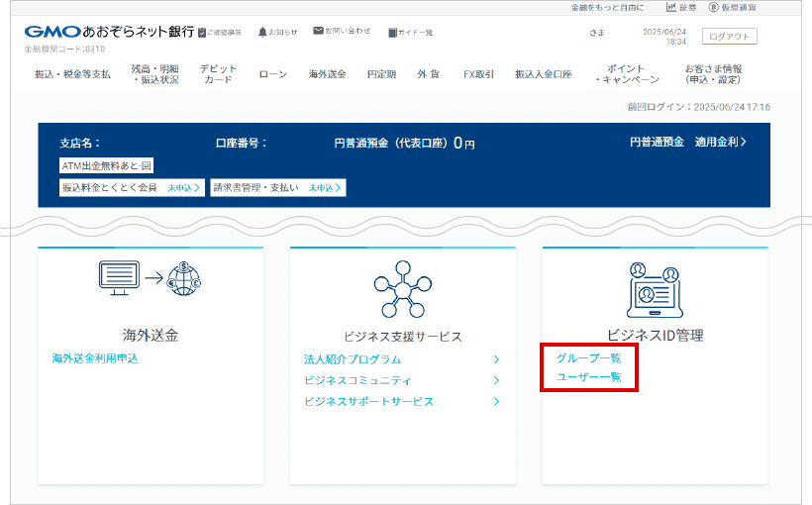Click the ビジネス支援サービス network illustration
This screenshot has height=505, width=812.
coord(403,289)
